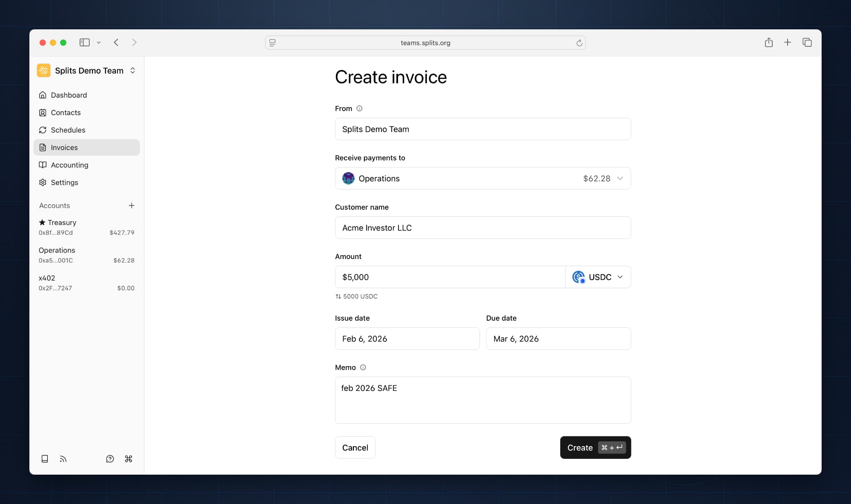
Task: Toggle the browser sidebar panel
Action: pyautogui.click(x=84, y=43)
